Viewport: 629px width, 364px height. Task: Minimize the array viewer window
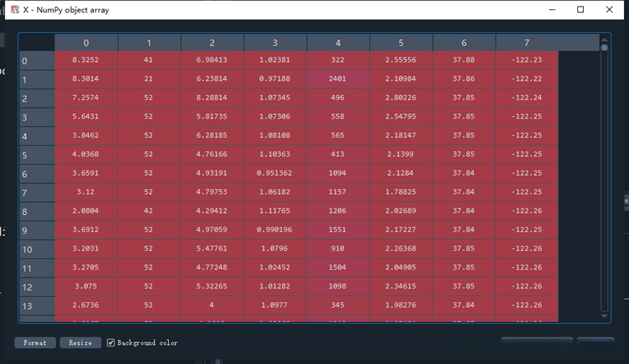coord(553,9)
